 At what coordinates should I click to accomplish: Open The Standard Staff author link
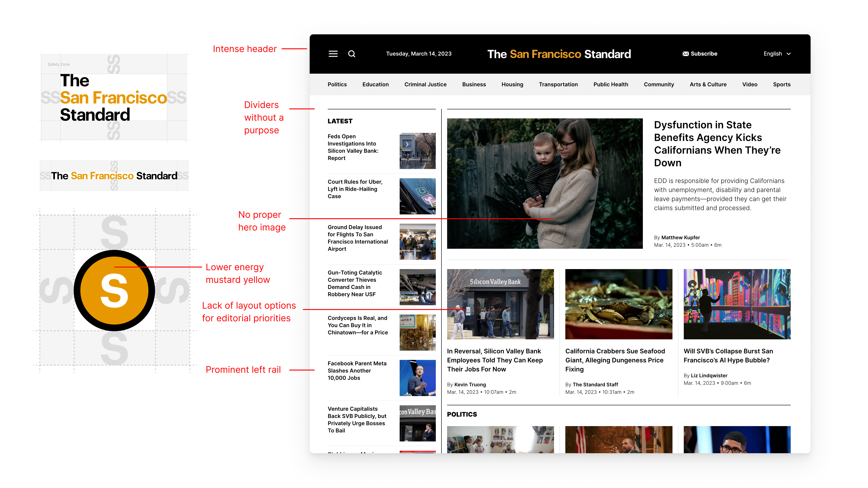click(595, 385)
